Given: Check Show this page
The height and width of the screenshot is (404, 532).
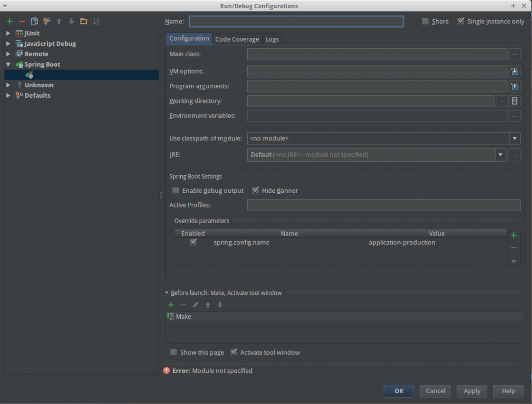Looking at the screenshot, I should point(174,353).
